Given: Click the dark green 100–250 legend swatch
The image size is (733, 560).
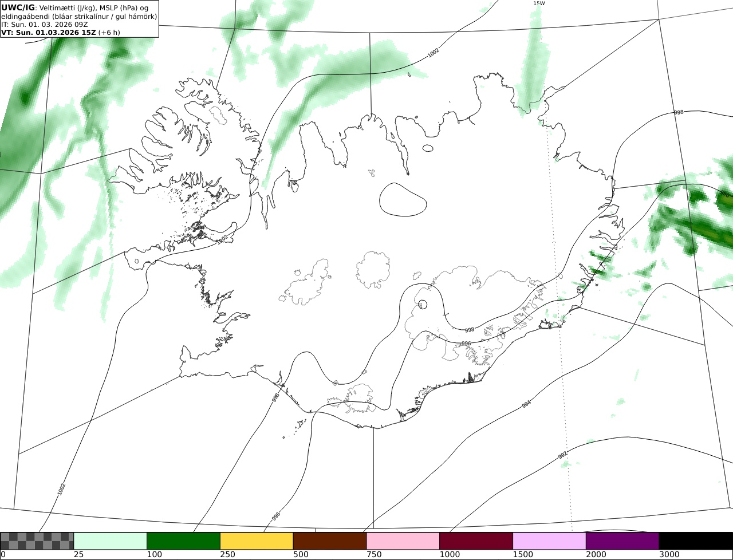Looking at the screenshot, I should [x=184, y=541].
